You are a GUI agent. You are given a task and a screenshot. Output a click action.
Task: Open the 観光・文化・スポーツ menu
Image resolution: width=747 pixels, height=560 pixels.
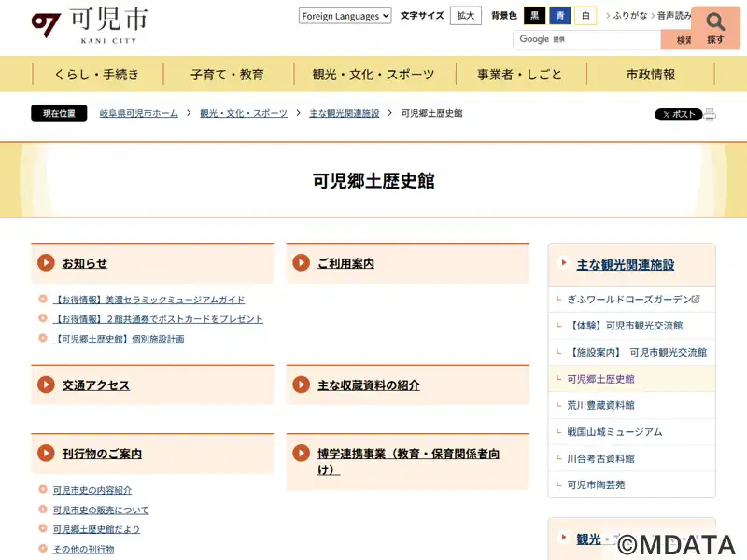373,75
